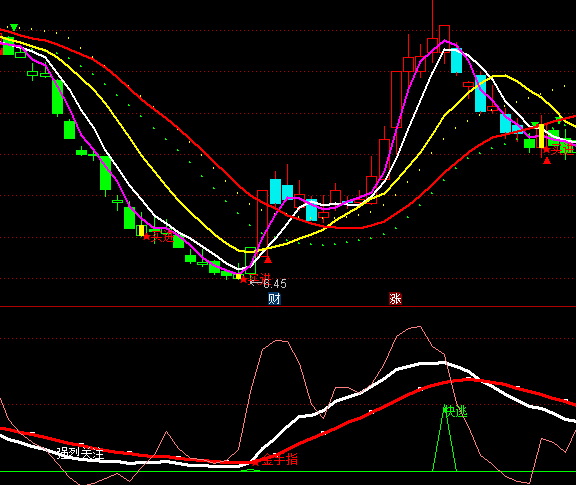Screen dimensions: 576x485
Task: Click the red up-triangle under rightmost 买进 signal
Action: coord(547,161)
